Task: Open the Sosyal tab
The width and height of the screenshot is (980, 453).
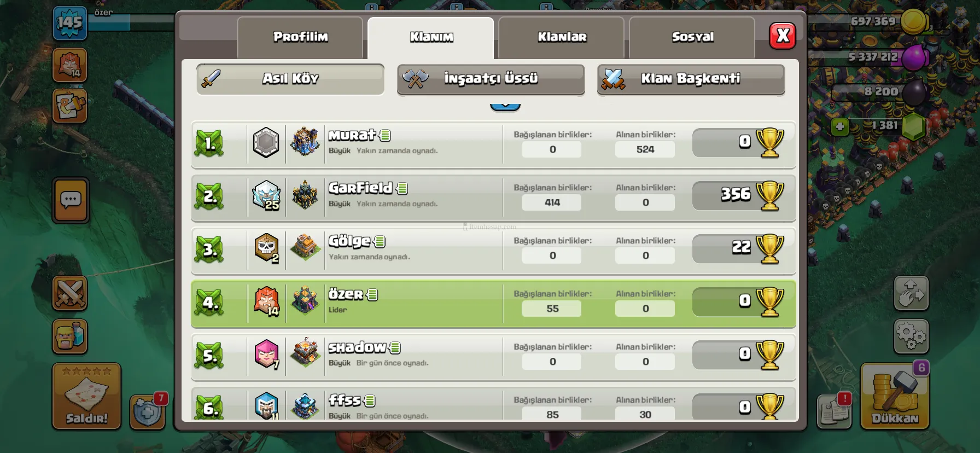Action: coord(692,37)
